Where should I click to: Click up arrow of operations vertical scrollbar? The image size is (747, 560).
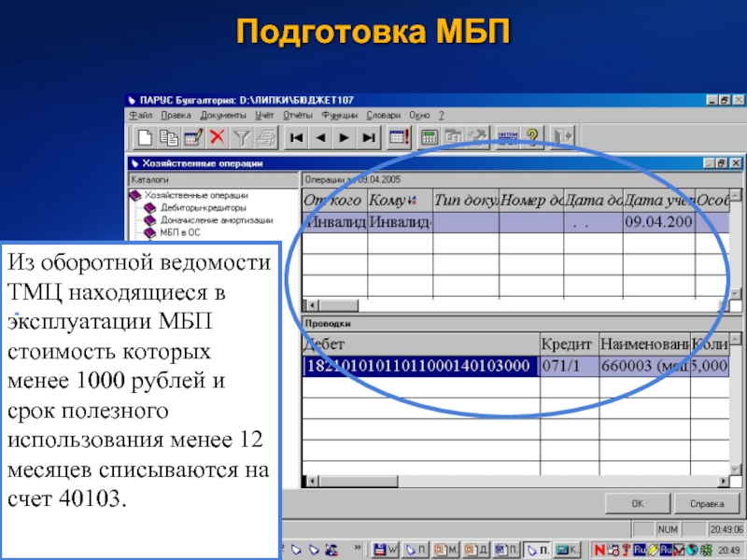736,195
